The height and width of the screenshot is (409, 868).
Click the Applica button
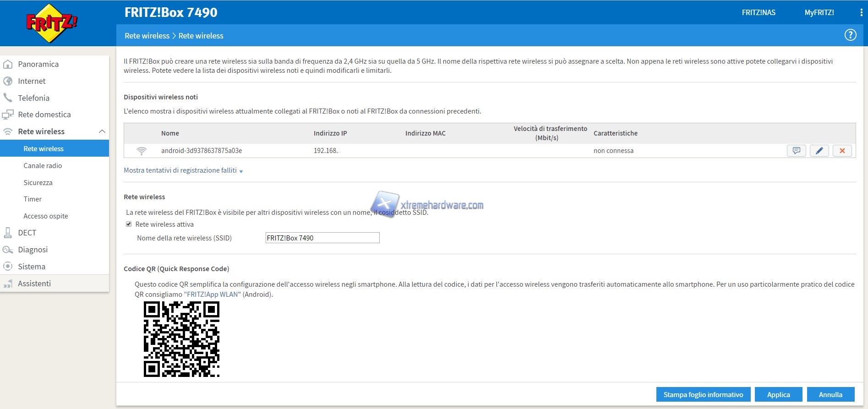point(778,394)
